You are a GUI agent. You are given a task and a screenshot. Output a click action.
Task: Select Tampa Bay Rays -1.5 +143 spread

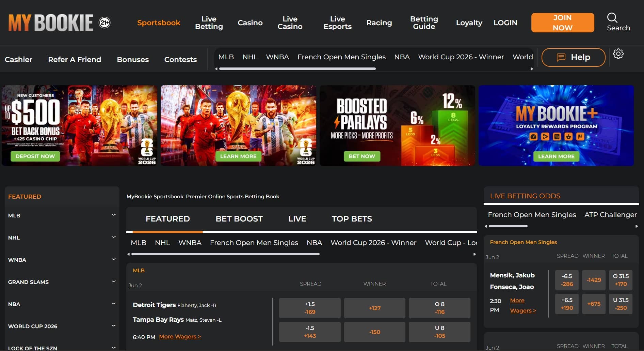point(310,332)
